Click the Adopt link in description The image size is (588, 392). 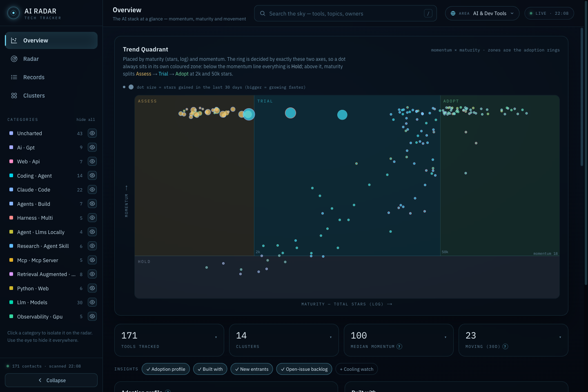182,74
